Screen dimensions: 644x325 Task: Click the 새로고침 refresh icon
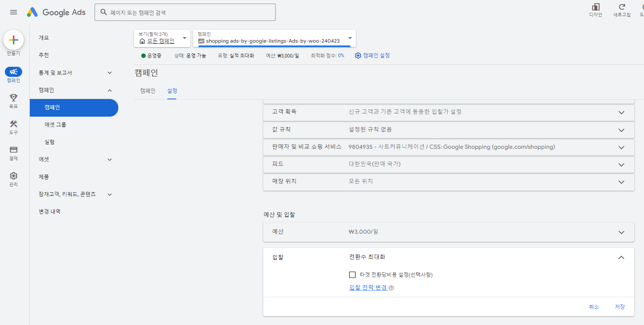(x=622, y=7)
